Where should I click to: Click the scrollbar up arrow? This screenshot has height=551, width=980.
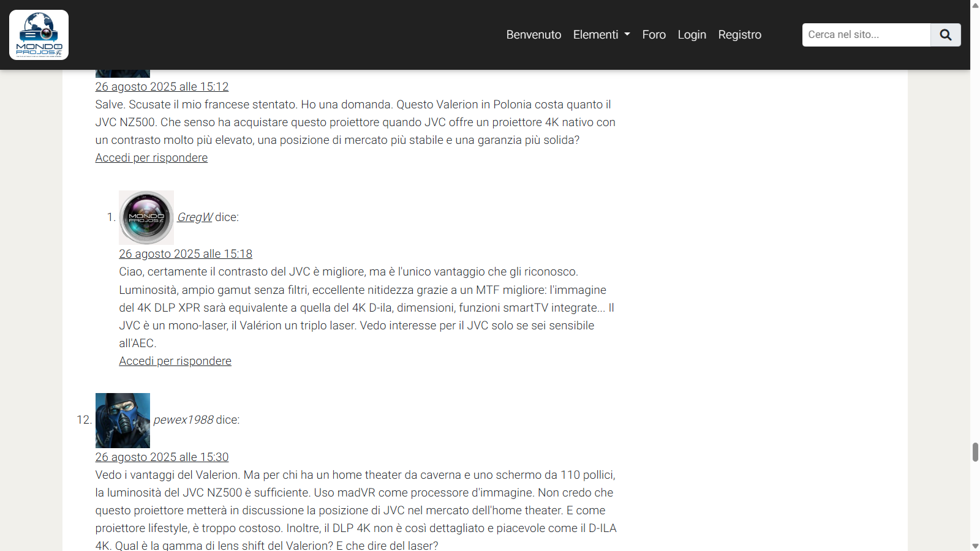[975, 5]
